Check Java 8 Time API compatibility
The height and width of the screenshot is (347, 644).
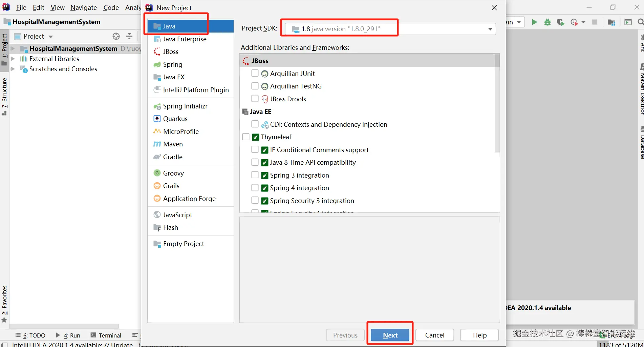(x=255, y=162)
